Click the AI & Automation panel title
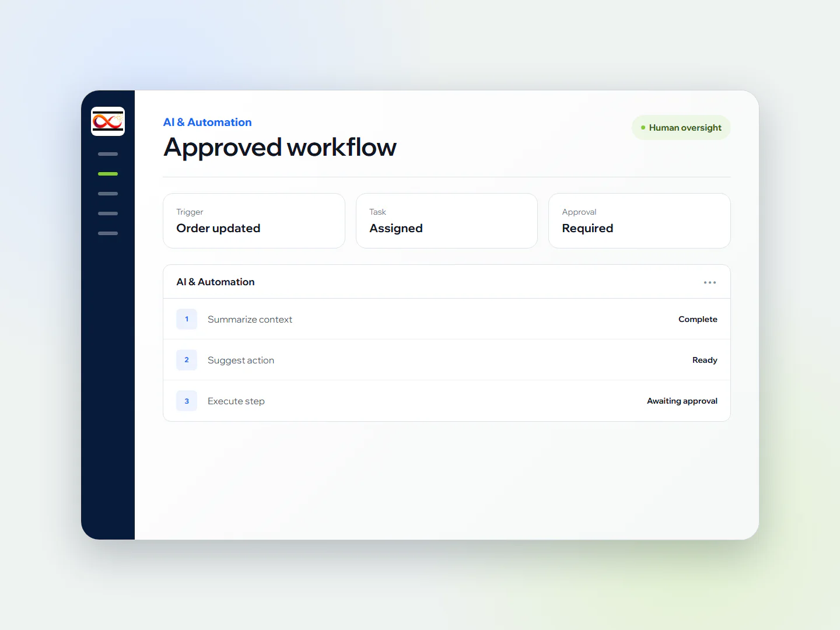This screenshot has width=840, height=630. pyautogui.click(x=215, y=282)
